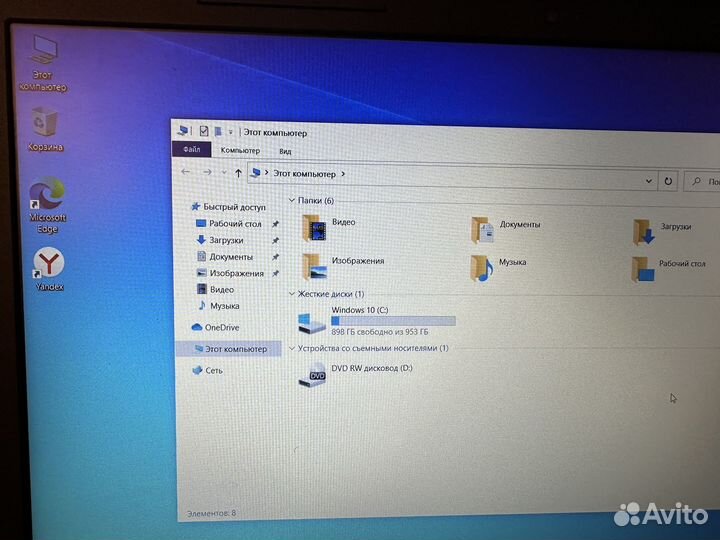The height and width of the screenshot is (540, 720).
Task: Collapse the Жесткие диски (1) group
Action: [x=292, y=293]
